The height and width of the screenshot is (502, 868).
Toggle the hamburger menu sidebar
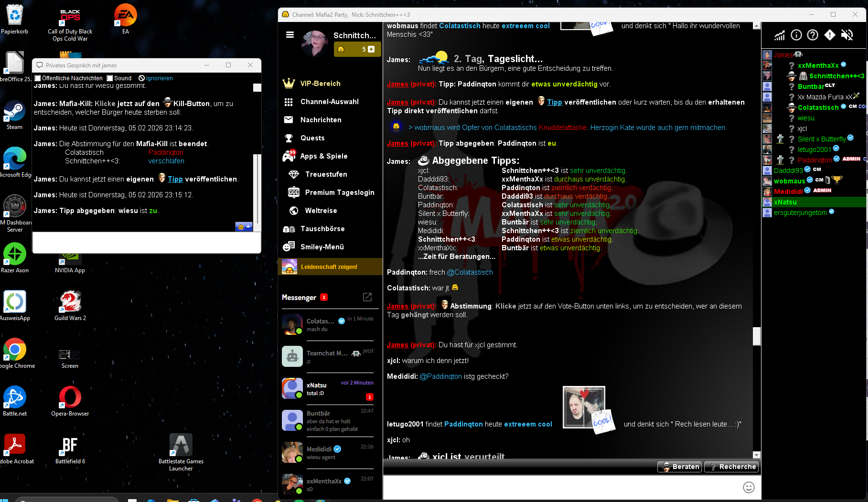click(x=290, y=34)
